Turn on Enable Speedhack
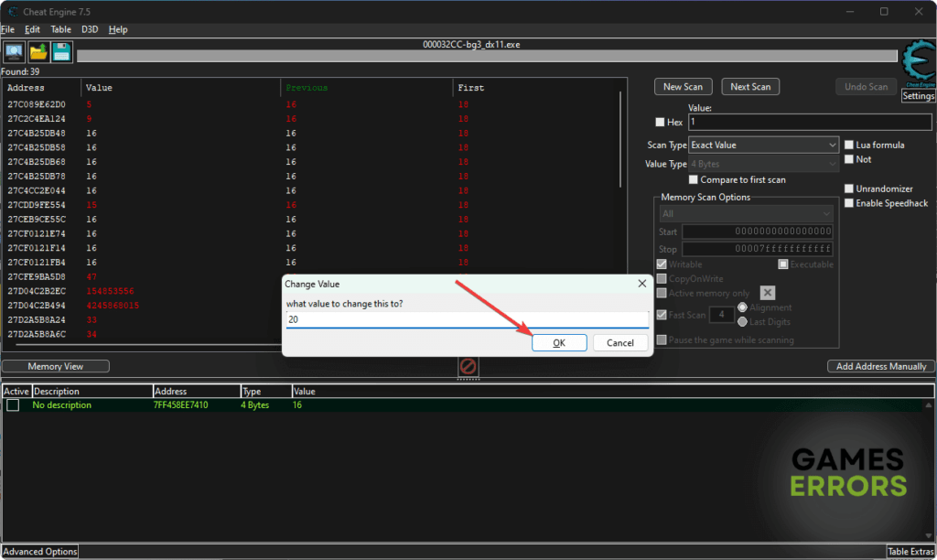The image size is (937, 560). (848, 203)
